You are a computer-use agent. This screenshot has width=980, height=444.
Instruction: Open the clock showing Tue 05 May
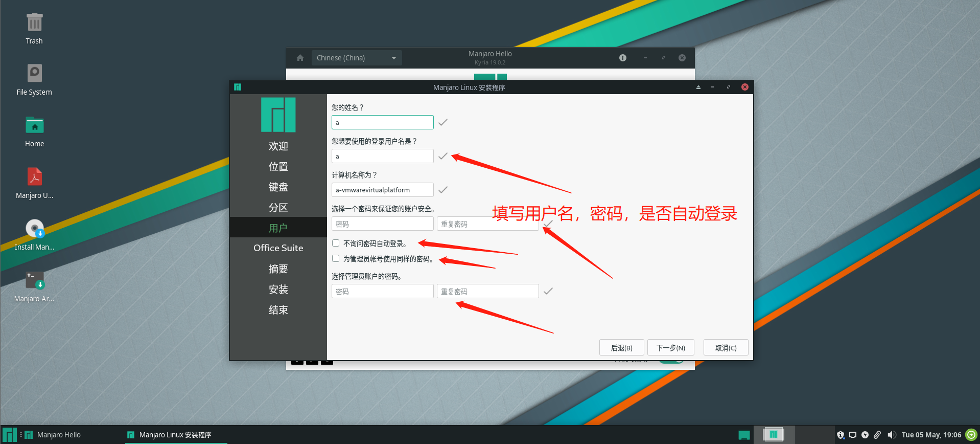pos(931,435)
